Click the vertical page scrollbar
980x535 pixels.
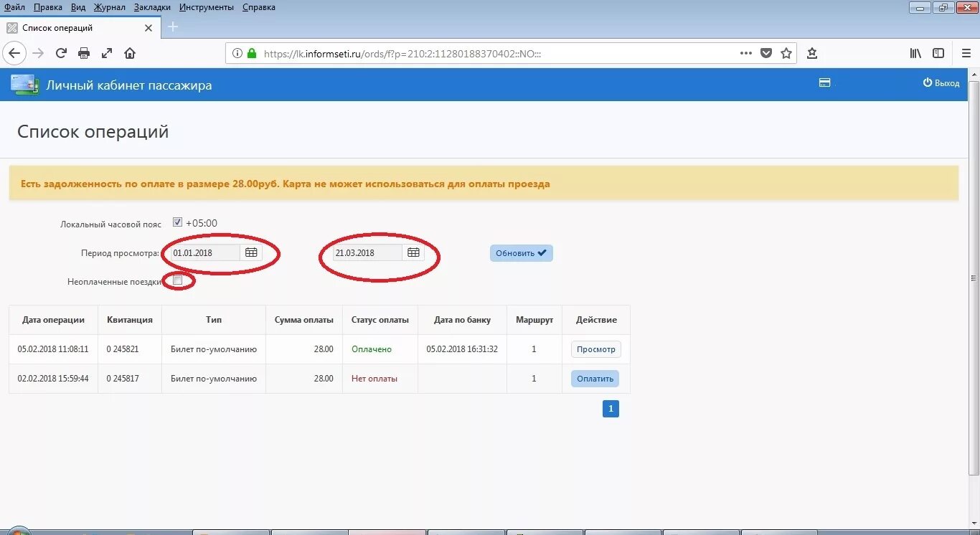coord(974,278)
